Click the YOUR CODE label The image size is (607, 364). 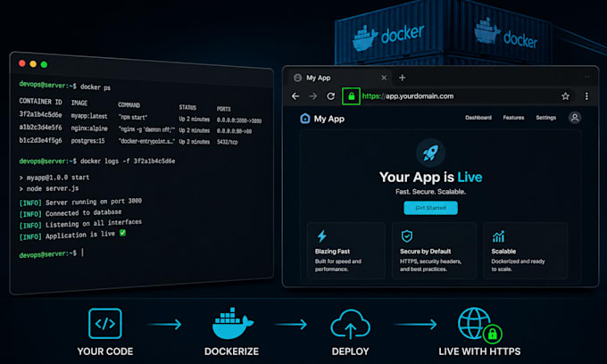(105, 352)
